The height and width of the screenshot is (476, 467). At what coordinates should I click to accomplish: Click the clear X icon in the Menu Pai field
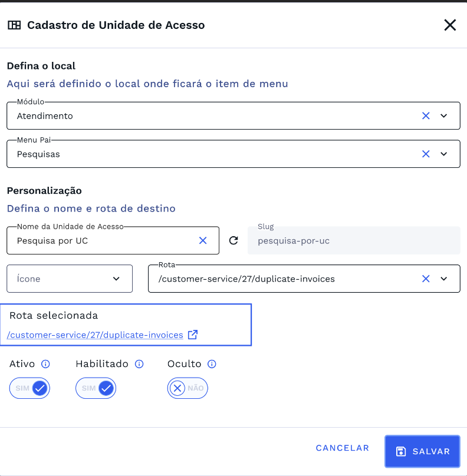pos(426,154)
